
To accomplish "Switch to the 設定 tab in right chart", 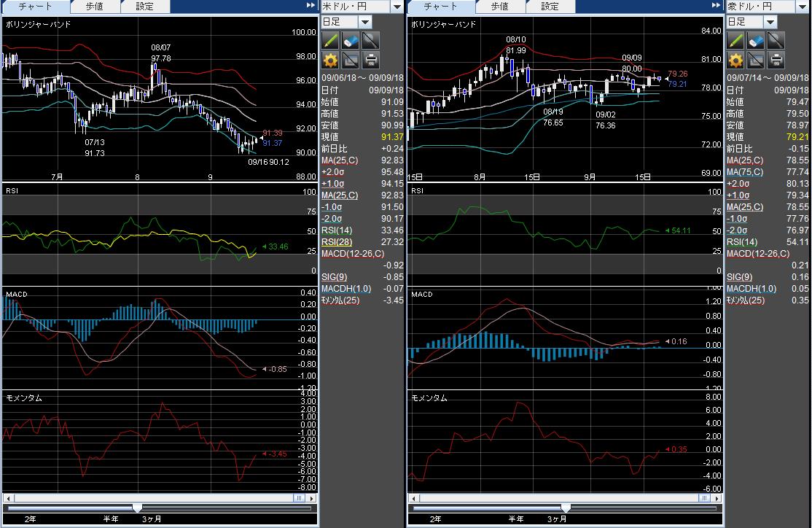I will [x=550, y=7].
